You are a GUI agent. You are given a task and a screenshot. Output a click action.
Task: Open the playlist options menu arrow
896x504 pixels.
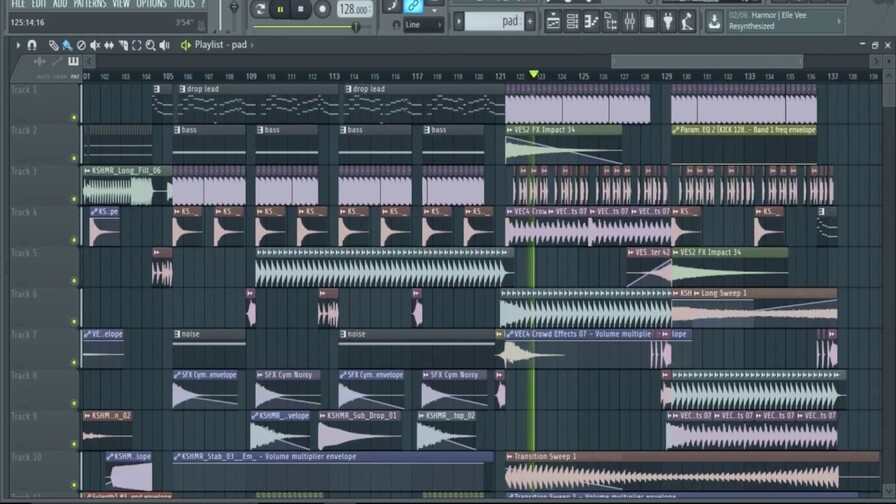(18, 45)
